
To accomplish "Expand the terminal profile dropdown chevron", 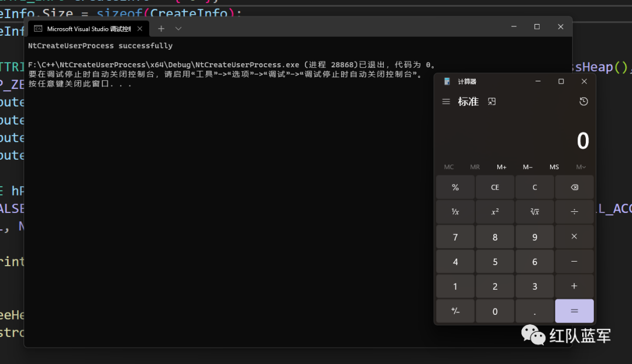I will (178, 29).
